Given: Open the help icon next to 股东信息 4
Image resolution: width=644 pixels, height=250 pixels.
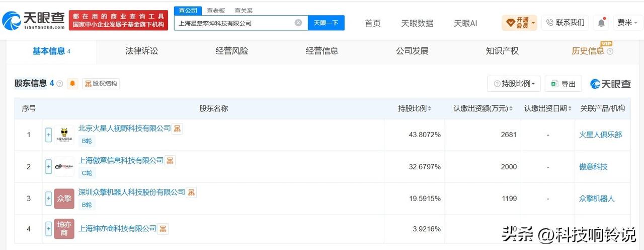Looking at the screenshot, I should [60, 84].
